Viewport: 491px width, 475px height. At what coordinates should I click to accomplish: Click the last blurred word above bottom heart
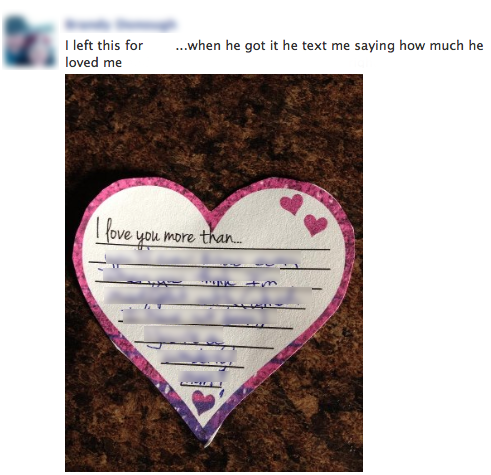click(x=204, y=379)
